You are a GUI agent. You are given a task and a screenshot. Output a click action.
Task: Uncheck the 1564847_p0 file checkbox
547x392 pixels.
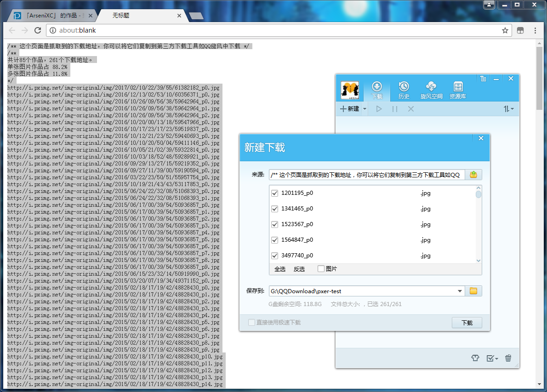tap(274, 240)
